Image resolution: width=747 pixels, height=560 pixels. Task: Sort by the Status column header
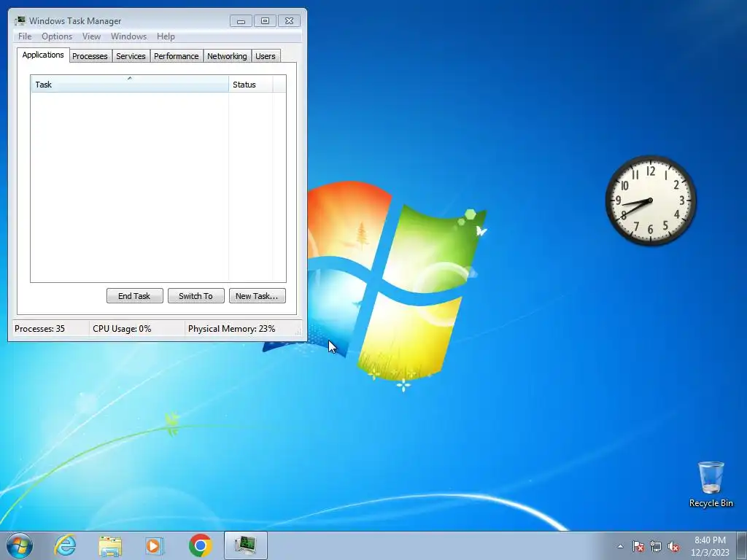point(251,85)
